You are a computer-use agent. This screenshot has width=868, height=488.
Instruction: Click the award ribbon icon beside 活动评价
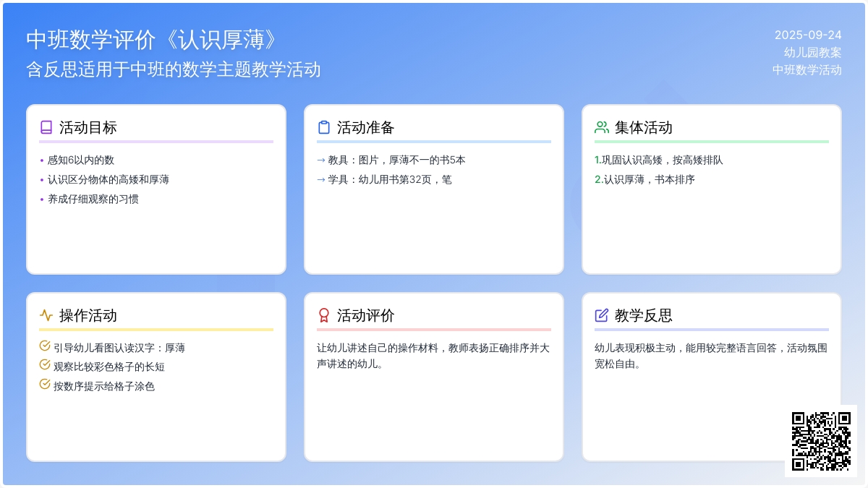pos(324,315)
